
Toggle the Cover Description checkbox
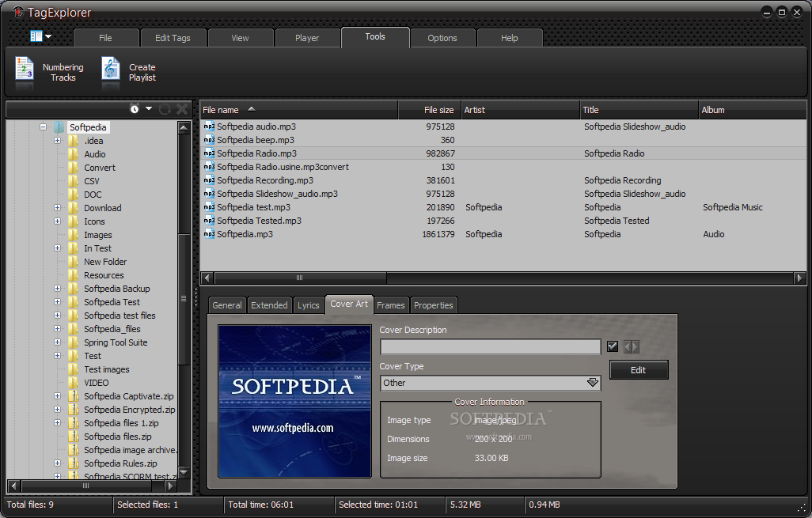(613, 346)
